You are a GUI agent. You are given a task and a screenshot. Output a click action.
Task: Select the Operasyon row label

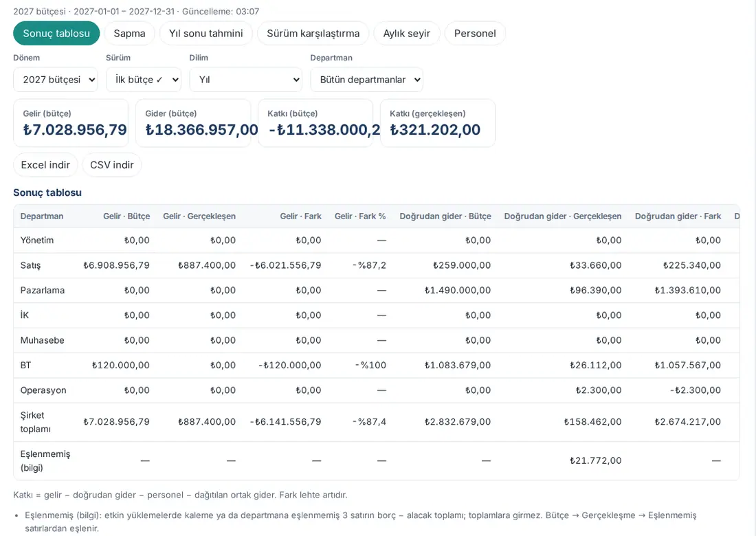(43, 390)
